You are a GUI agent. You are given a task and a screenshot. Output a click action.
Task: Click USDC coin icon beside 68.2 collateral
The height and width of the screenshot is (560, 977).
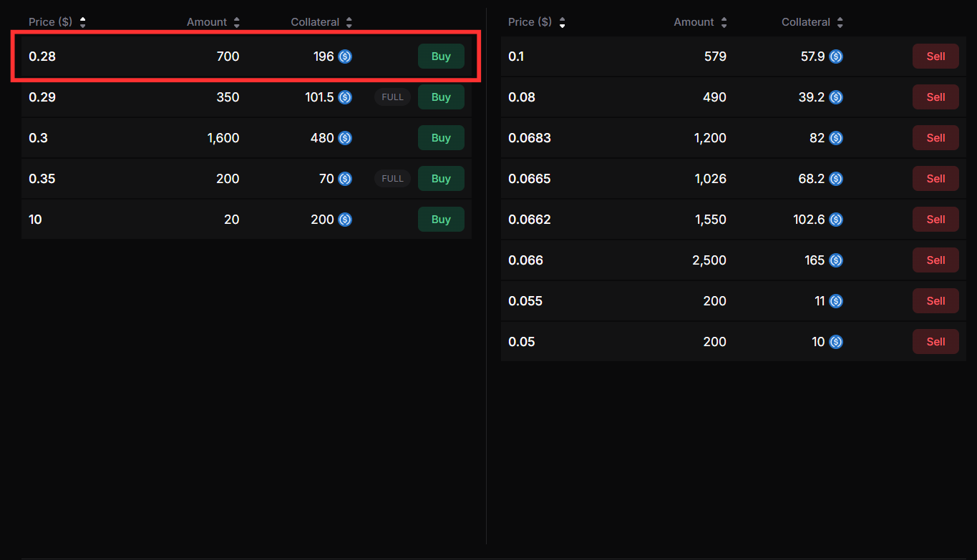836,179
